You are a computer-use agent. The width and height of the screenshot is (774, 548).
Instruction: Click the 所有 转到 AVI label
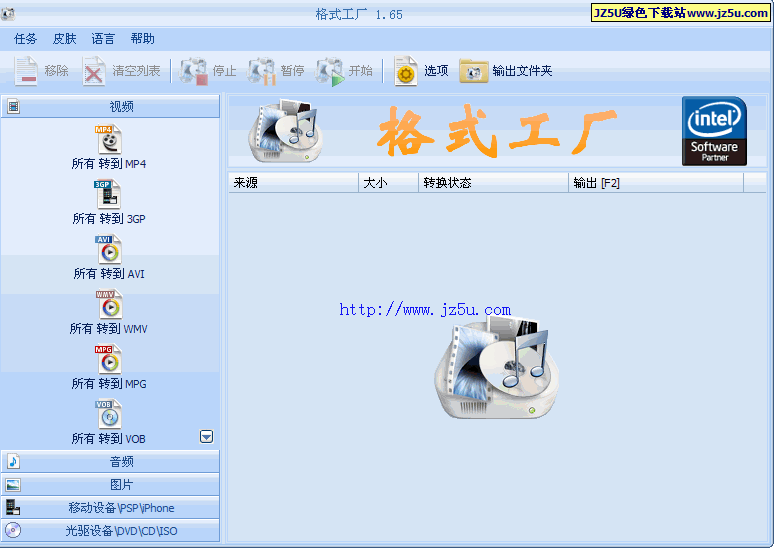click(109, 274)
